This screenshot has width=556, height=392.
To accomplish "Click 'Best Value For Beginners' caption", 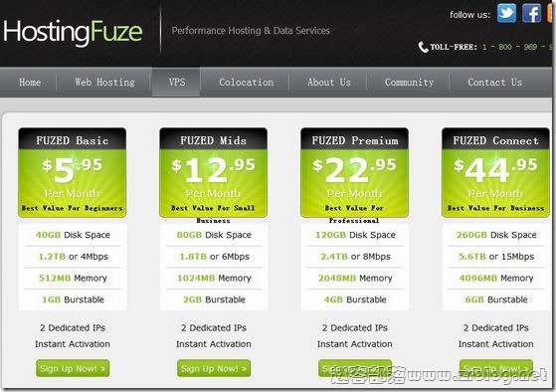I will click(73, 208).
